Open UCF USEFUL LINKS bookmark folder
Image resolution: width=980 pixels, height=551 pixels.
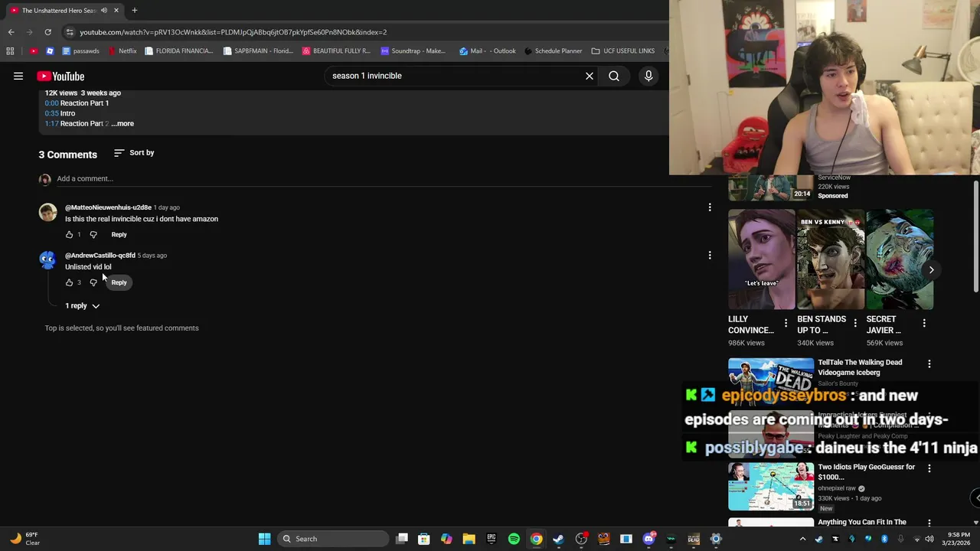(x=623, y=51)
